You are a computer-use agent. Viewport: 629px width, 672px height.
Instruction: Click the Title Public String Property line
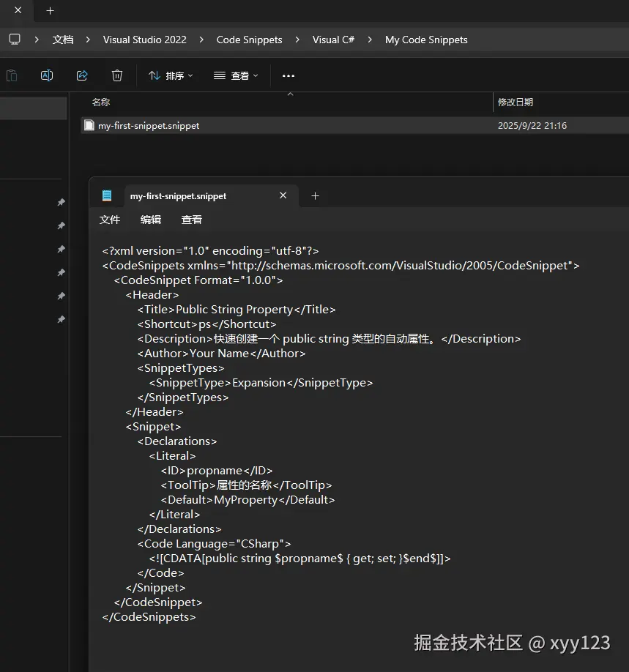pos(237,310)
